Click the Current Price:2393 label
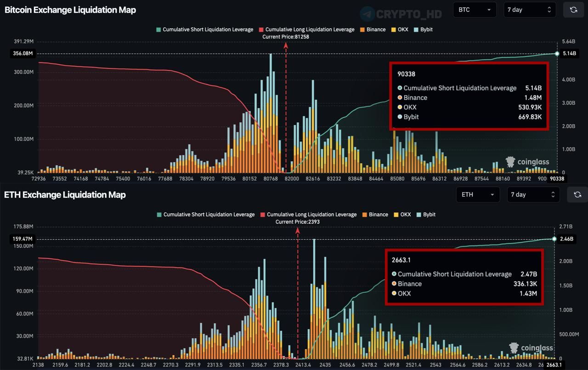Screen dimensions: 588x370 click(298, 222)
